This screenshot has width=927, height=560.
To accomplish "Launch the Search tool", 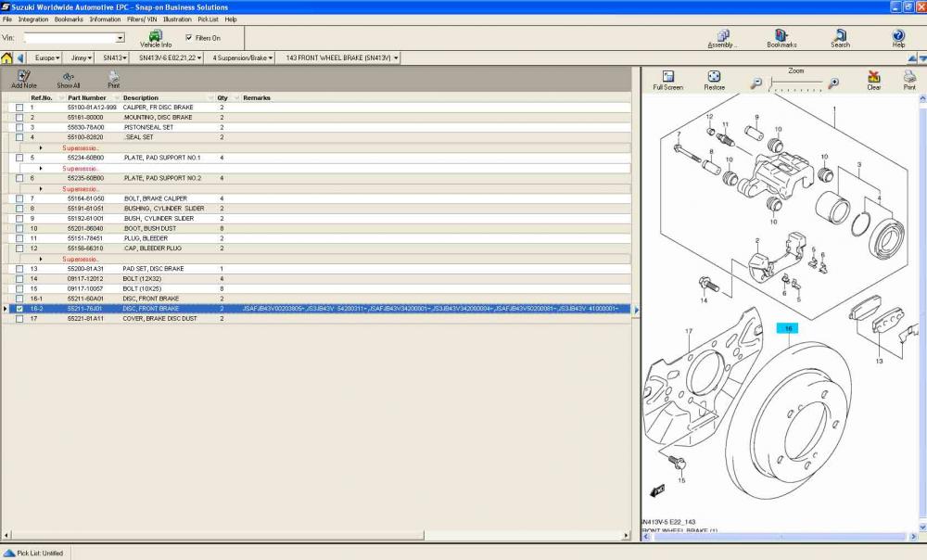I will [840, 37].
